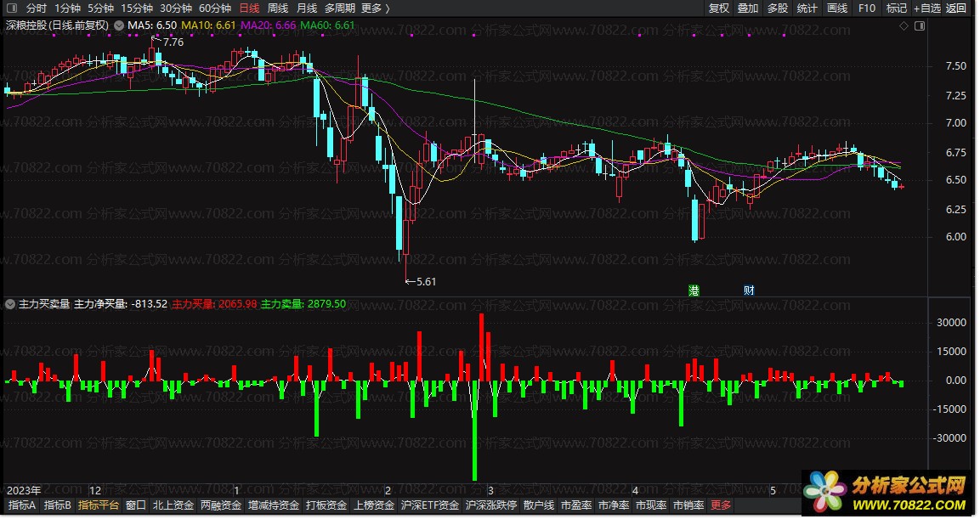980x519 pixels.
Task: Select 沪深涨跌停 indicator
Action: click(x=490, y=505)
